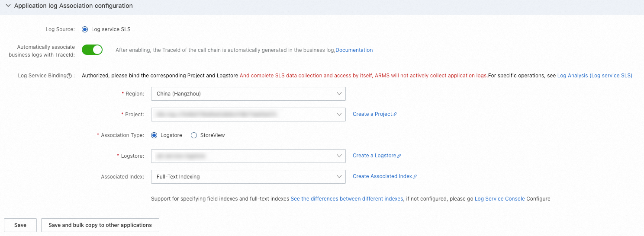
Task: Open See the differences between different indexes
Action: point(347,199)
